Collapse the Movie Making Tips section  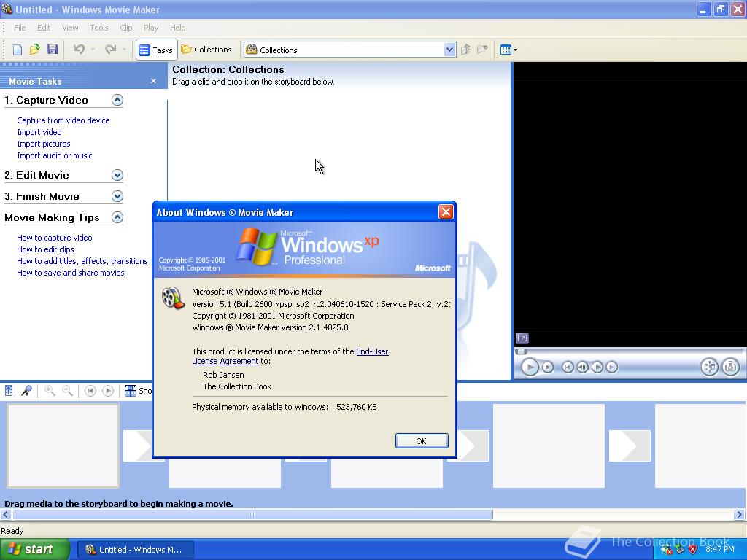(117, 217)
